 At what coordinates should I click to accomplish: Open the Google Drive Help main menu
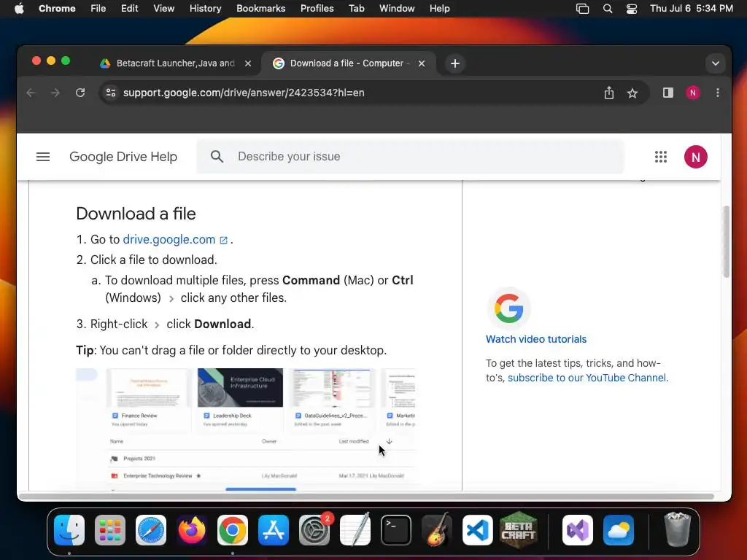[43, 157]
